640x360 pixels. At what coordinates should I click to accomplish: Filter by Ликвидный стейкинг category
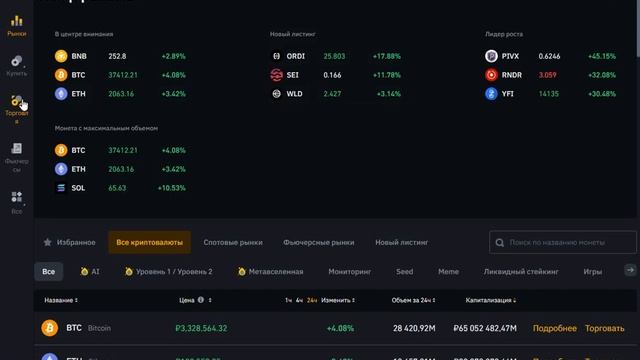tap(521, 271)
